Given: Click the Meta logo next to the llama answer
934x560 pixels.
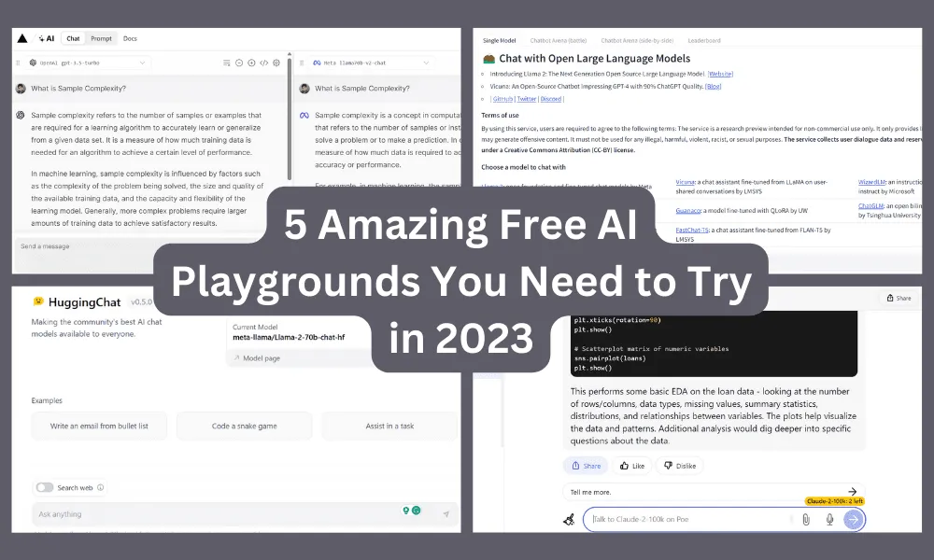Looking at the screenshot, I should pos(304,115).
